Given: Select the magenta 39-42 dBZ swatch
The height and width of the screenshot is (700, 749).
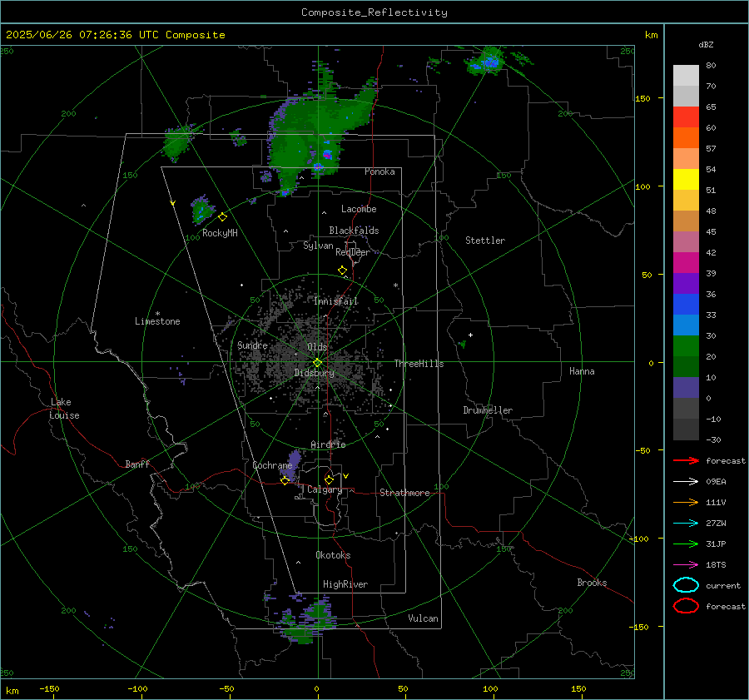Looking at the screenshot, I should coord(686,263).
